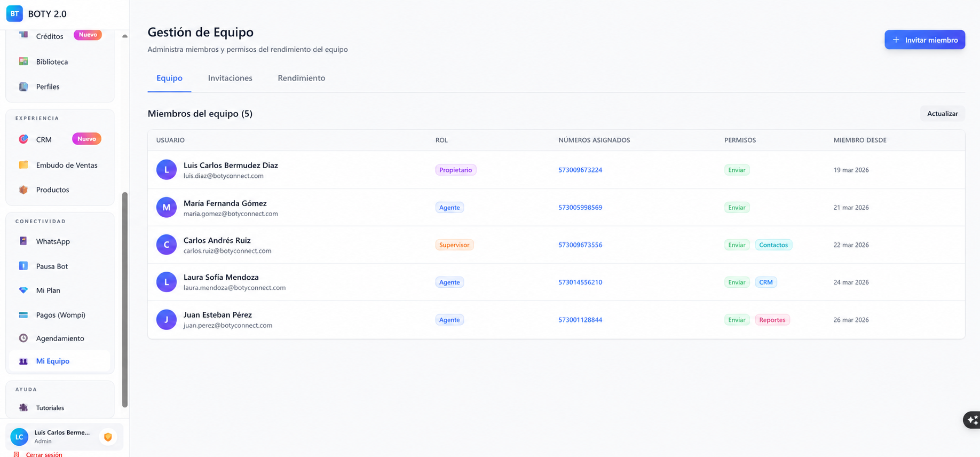Click the date 19 mar 2026
980x457 pixels.
tap(851, 170)
